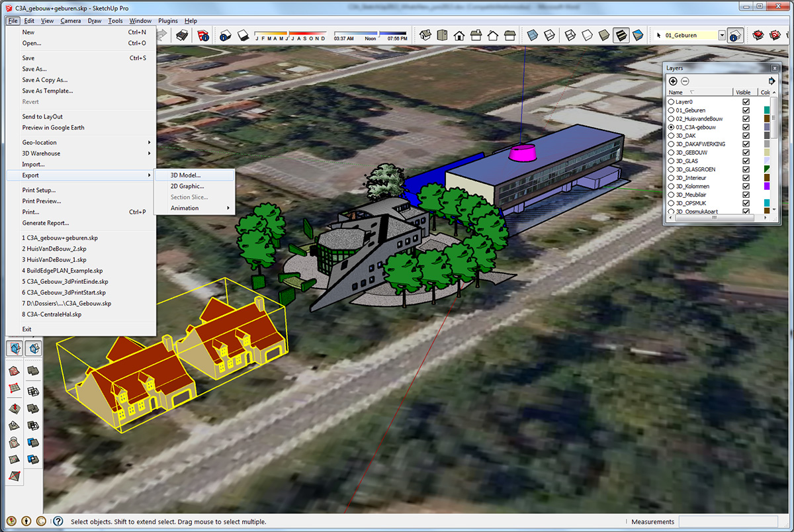Set 3D_GEBOUW as active layer
The height and width of the screenshot is (532, 794).
(671, 152)
